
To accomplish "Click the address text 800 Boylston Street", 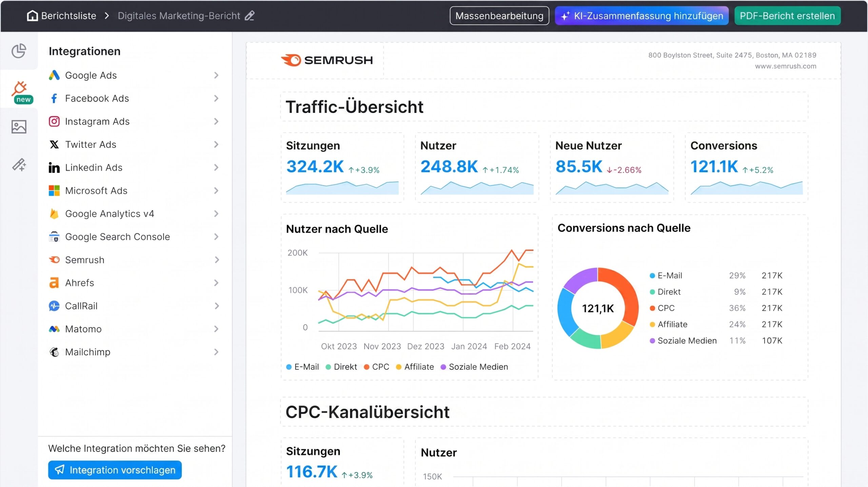I will [x=732, y=55].
